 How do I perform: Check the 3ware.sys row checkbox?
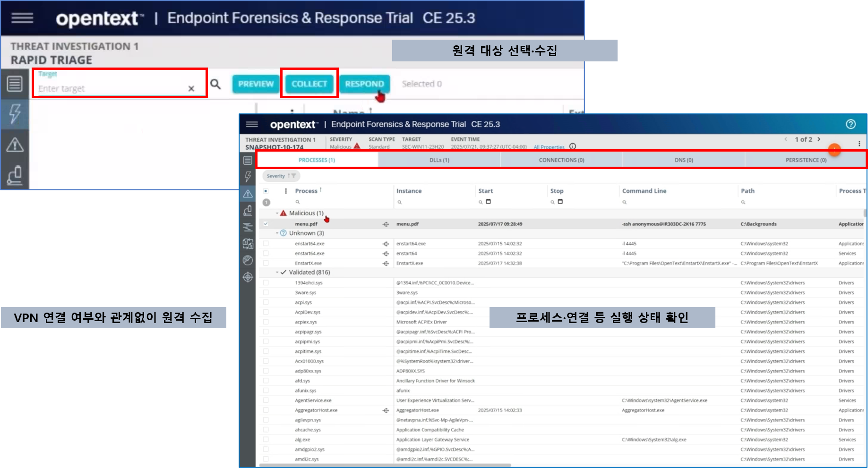266,293
